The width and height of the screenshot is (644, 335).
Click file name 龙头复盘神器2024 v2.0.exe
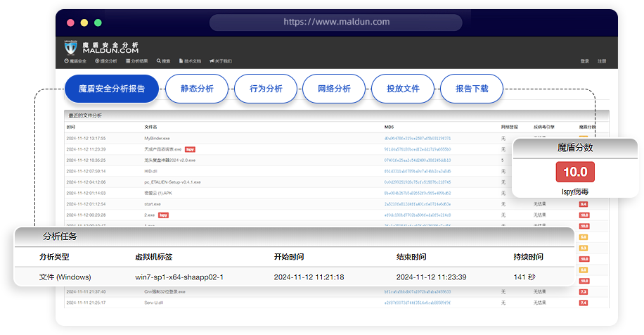click(169, 160)
